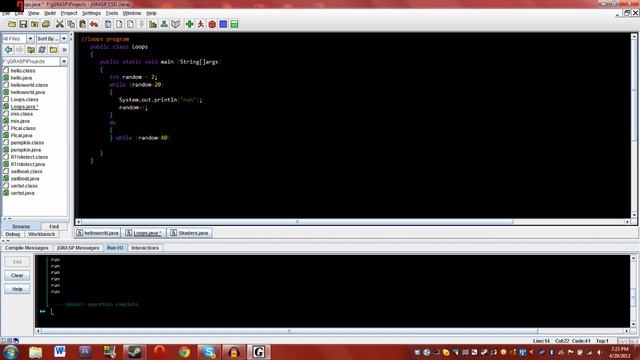Image resolution: width=640 pixels, height=360 pixels.
Task: Switch to the Browse tab
Action: (x=21, y=227)
